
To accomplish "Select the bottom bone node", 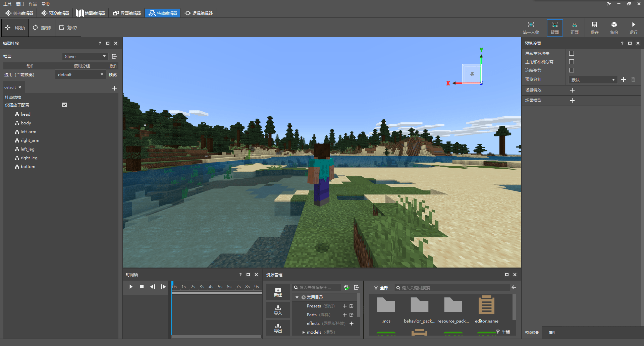I will pos(28,167).
